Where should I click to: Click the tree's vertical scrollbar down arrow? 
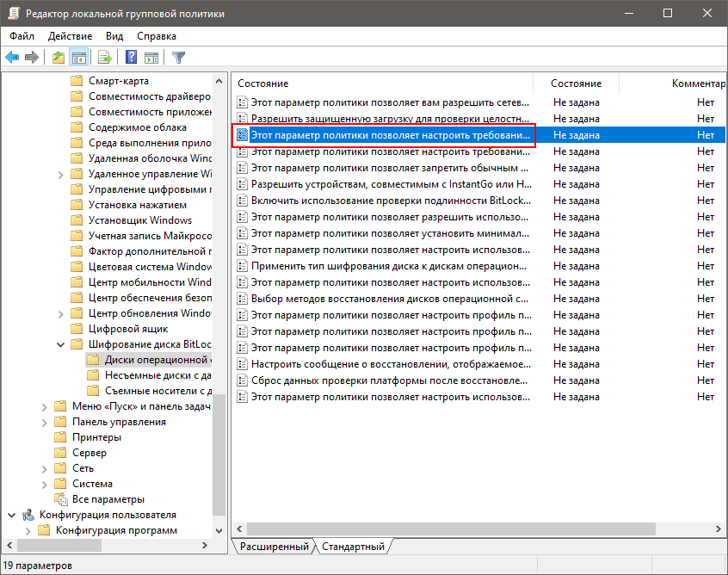(219, 530)
